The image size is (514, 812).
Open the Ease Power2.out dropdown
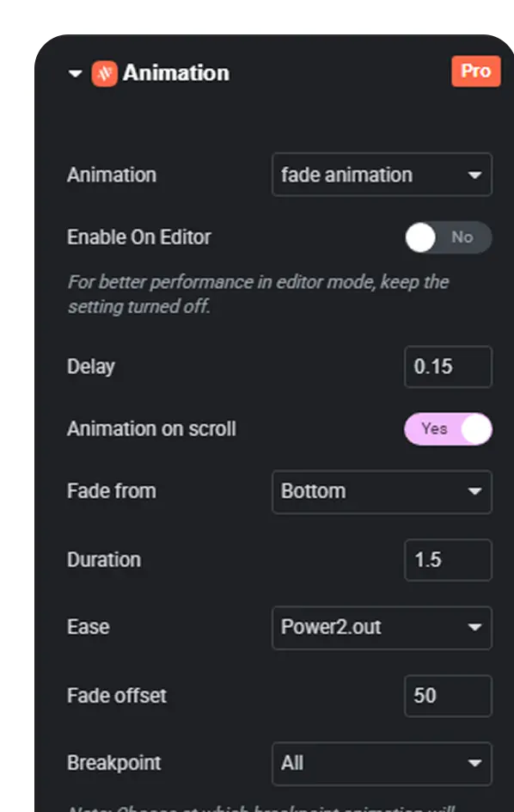tap(382, 628)
